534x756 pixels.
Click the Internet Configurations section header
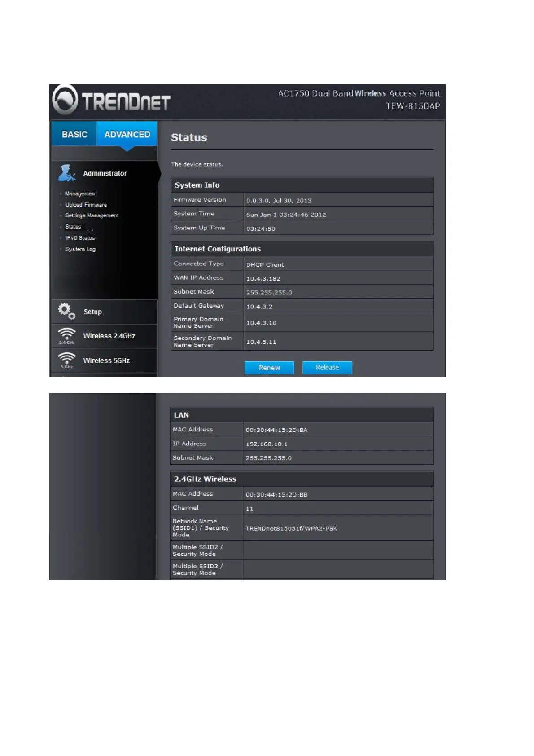302,249
